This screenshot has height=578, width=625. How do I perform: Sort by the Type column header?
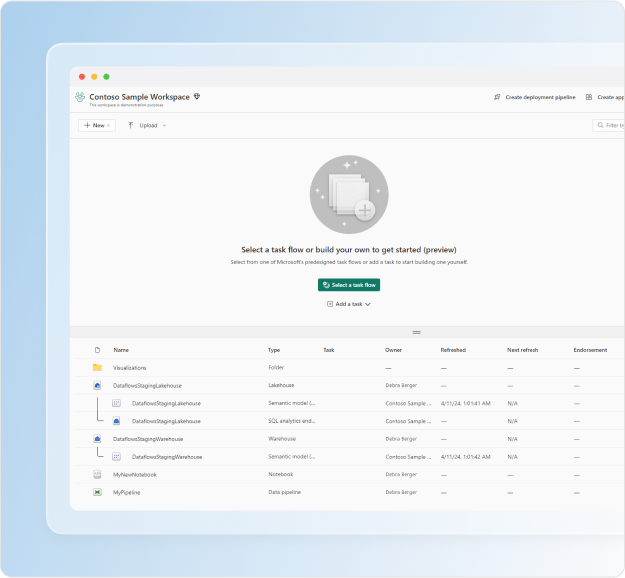click(274, 350)
